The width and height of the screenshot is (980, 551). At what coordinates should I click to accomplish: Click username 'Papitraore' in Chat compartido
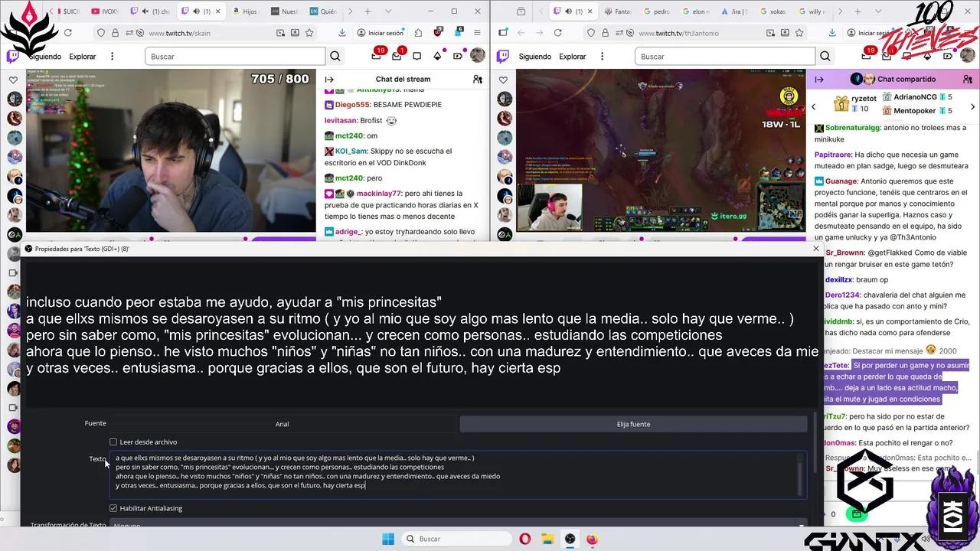pos(833,154)
